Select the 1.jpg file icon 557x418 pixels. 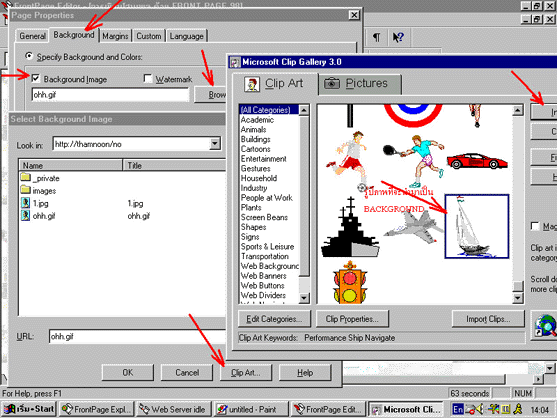click(25, 203)
